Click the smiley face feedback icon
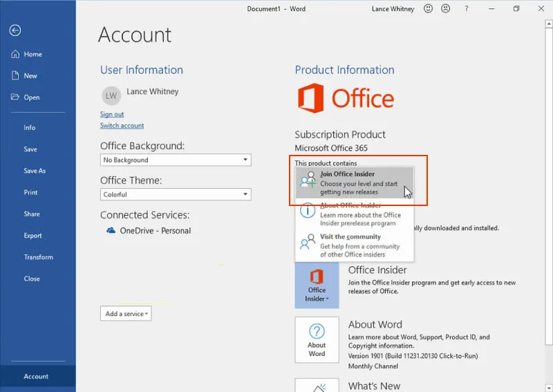The image size is (553, 392). pyautogui.click(x=428, y=9)
